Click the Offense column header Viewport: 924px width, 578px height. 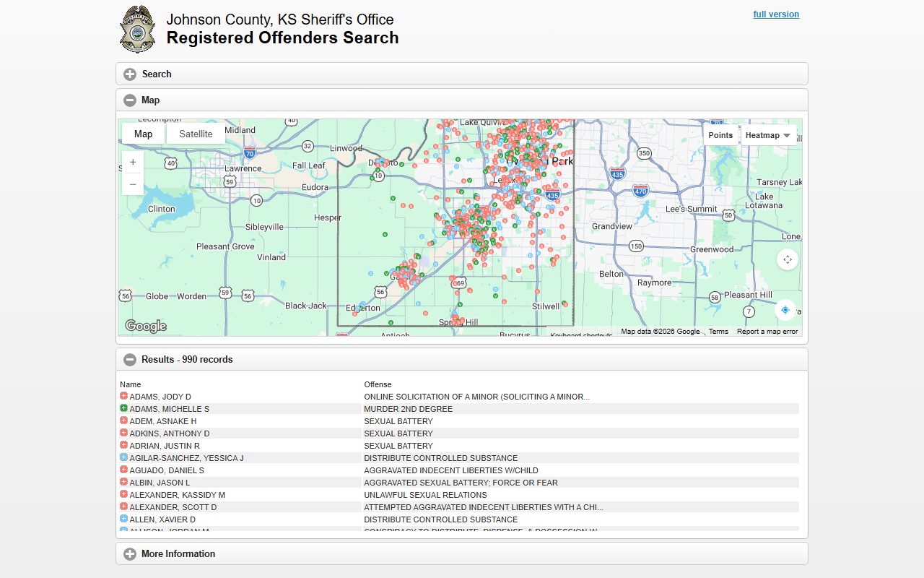(x=378, y=384)
